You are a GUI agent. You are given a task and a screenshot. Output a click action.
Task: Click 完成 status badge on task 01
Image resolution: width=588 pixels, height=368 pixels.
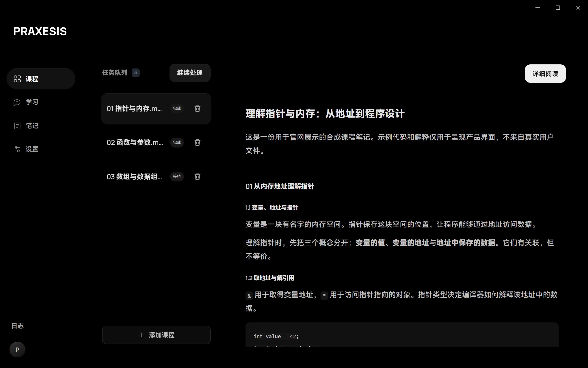click(x=177, y=109)
